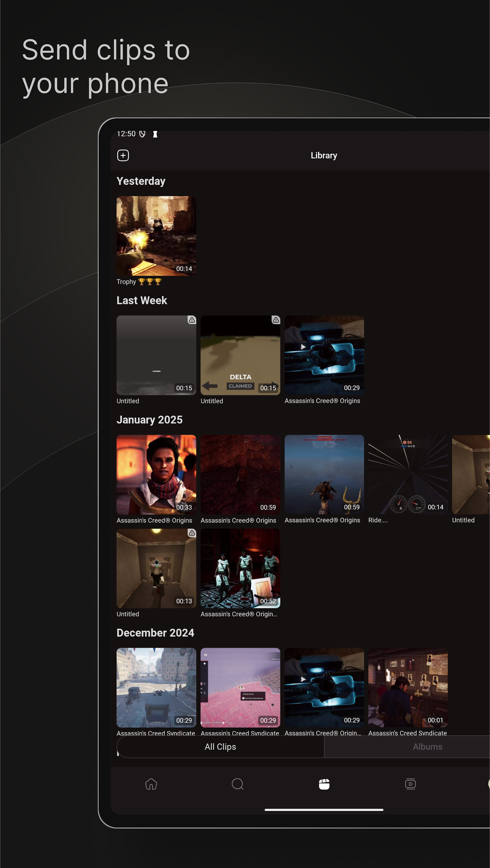The width and height of the screenshot is (490, 868).
Task: Open the Ride.... speedometer clip
Action: (x=408, y=475)
